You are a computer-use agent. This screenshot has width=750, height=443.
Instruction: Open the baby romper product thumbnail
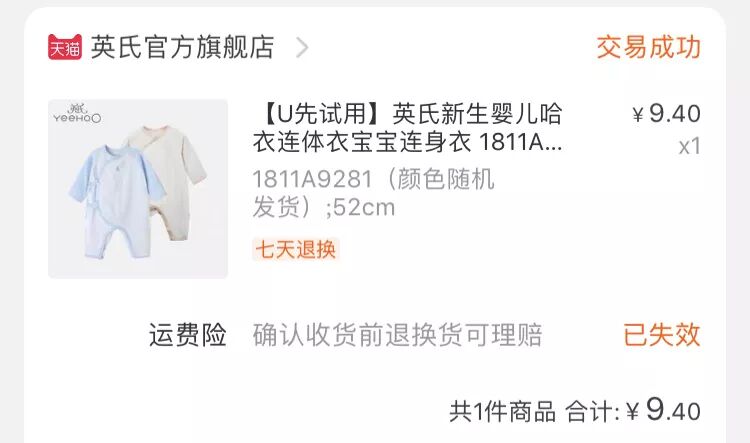(x=138, y=189)
